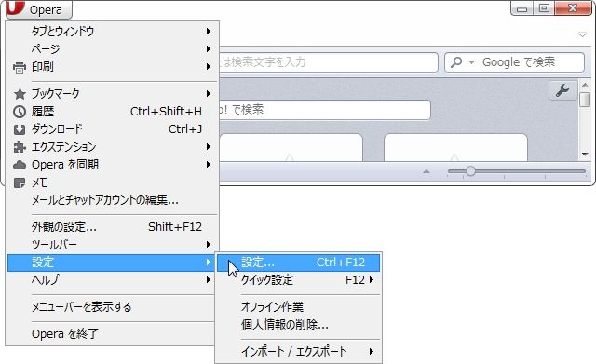Screen dimensions: 596x364
Task: Choose 個人情報の削除... entry
Action: pyautogui.click(x=298, y=325)
